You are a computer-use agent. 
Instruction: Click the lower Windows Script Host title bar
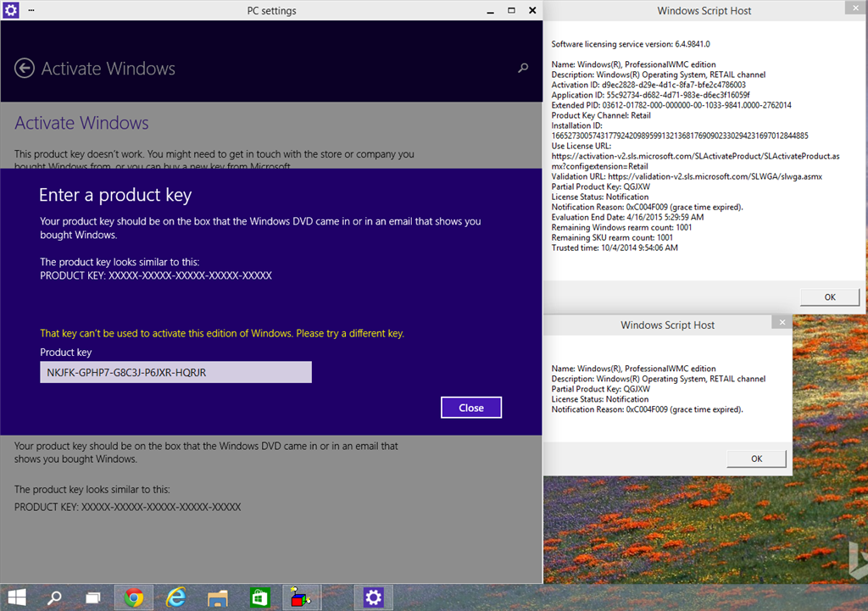[x=667, y=325]
